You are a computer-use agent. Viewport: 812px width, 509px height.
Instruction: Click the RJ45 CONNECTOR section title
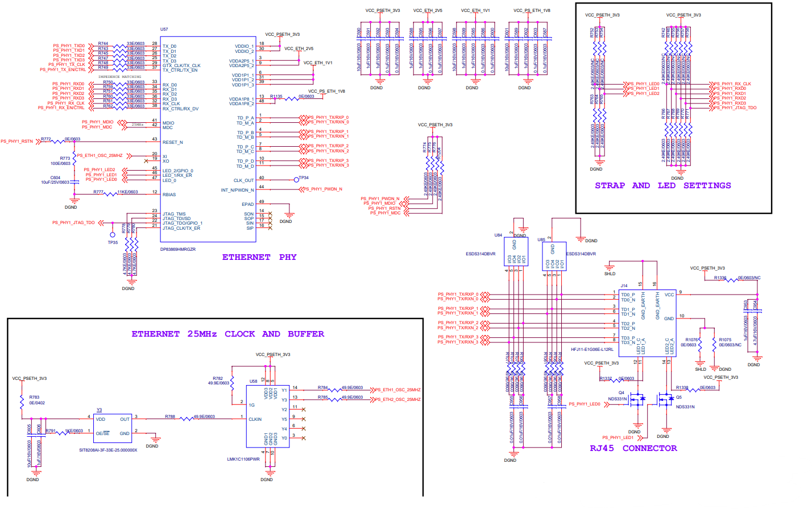click(633, 449)
